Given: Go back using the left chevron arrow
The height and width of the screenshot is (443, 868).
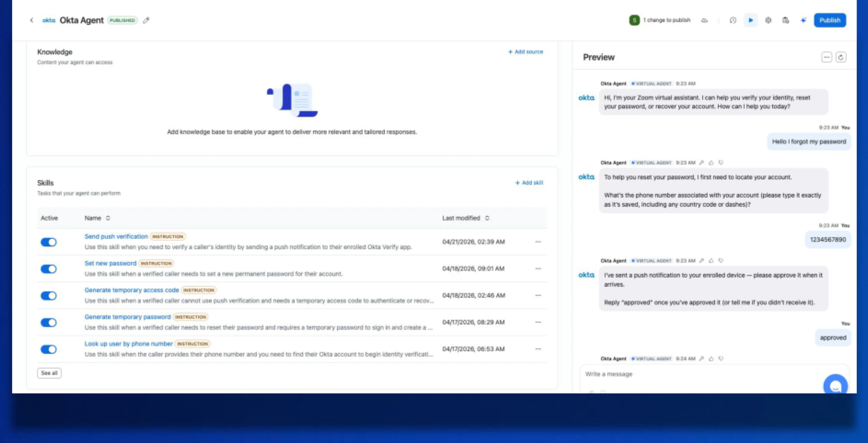Looking at the screenshot, I should [32, 20].
